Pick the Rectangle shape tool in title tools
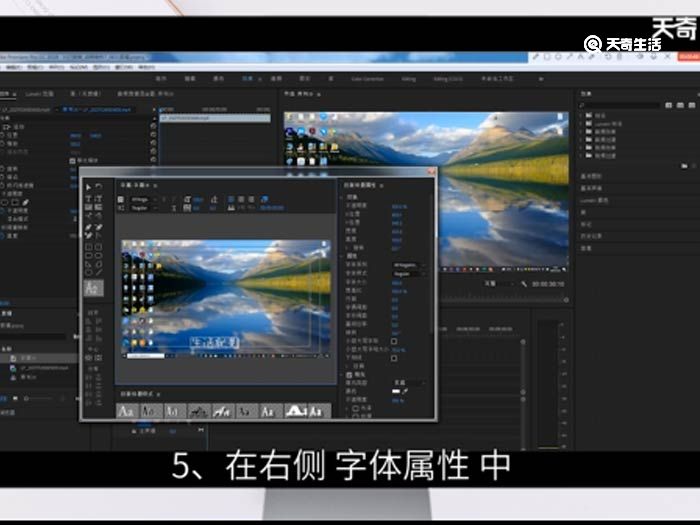 click(x=88, y=244)
